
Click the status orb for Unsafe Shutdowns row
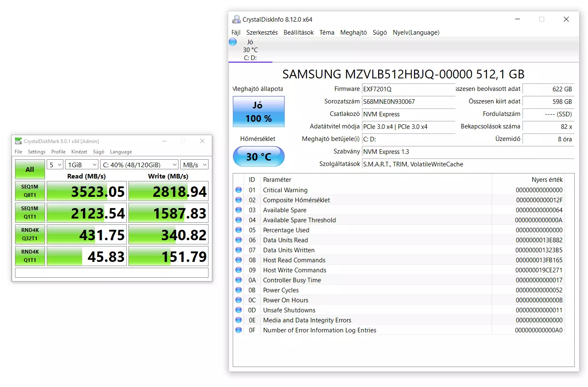click(x=239, y=310)
